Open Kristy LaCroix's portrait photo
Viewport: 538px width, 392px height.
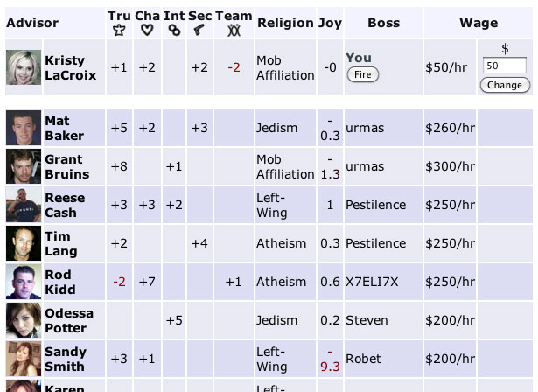23,67
